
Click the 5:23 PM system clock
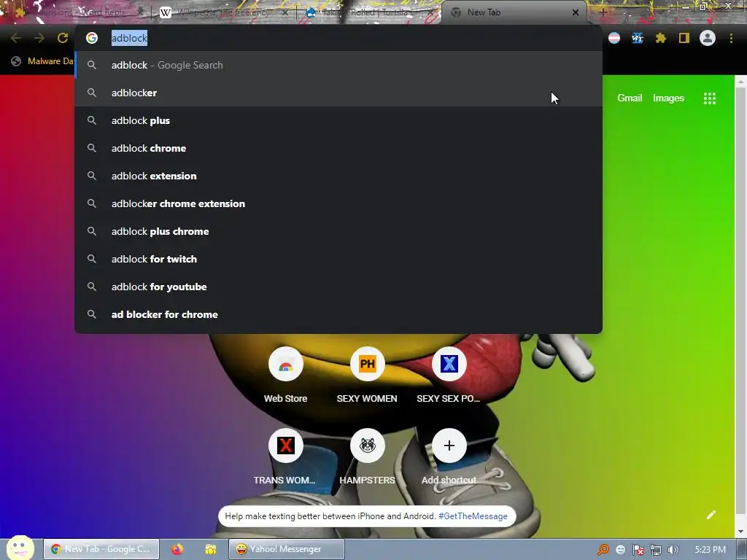point(710,550)
